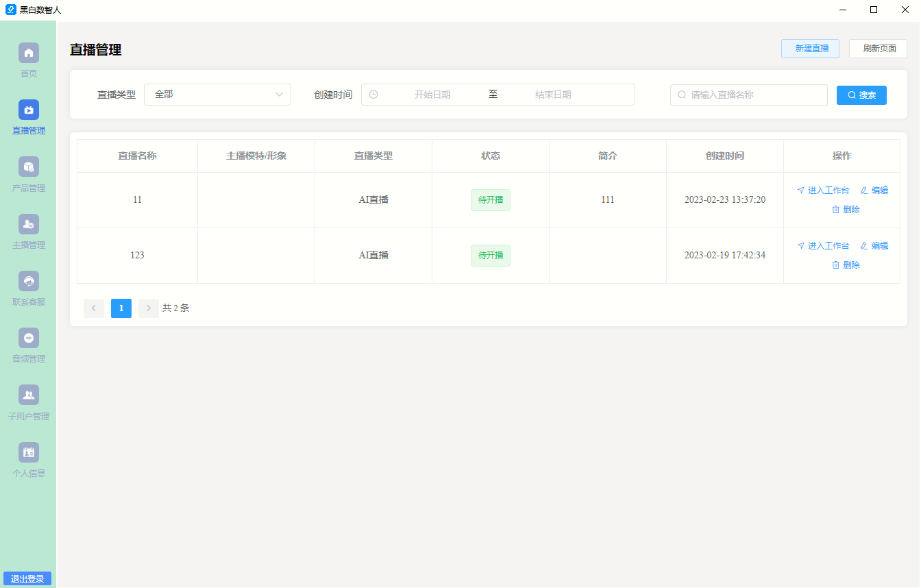Image resolution: width=921 pixels, height=588 pixels.
Task: Click the date 2023-02-19 17:42:34
Action: pyautogui.click(x=725, y=256)
